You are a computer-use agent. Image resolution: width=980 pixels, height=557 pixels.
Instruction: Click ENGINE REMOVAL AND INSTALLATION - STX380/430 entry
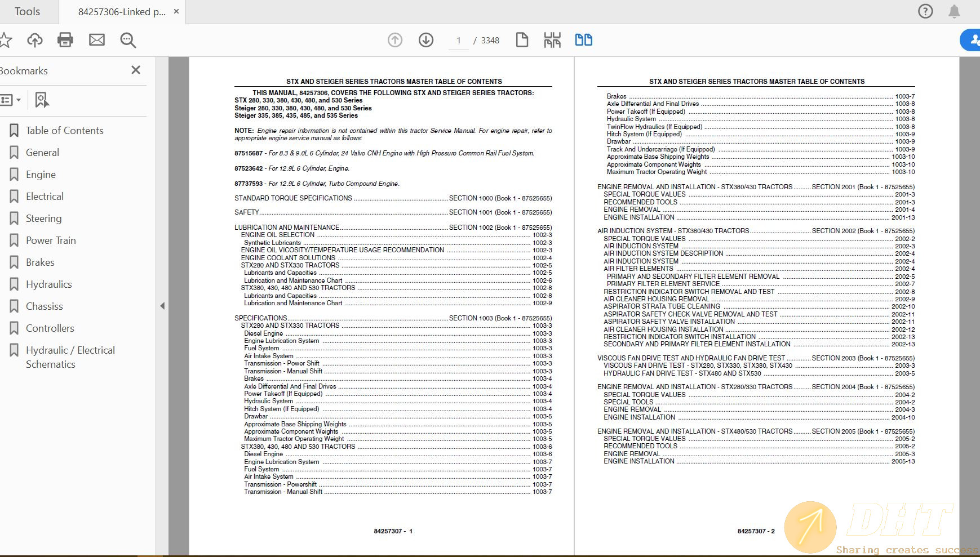click(x=756, y=187)
